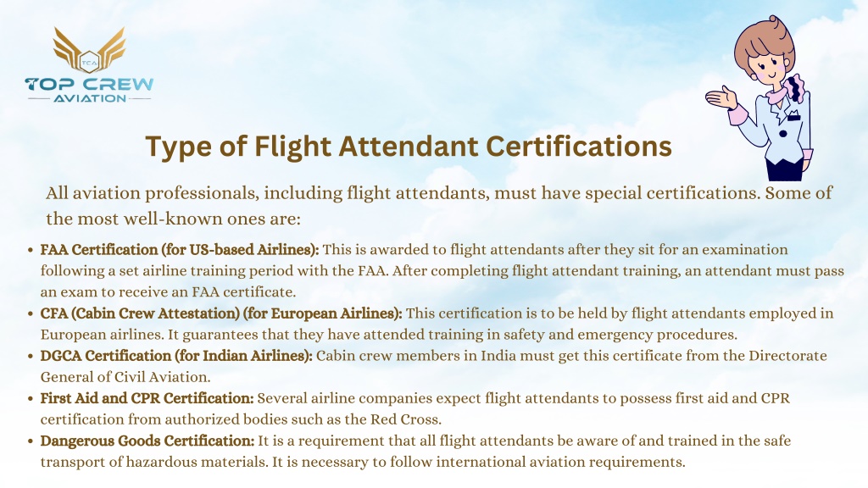Click the TCA hexagon badge in logo
The height and width of the screenshot is (488, 868).
89,62
